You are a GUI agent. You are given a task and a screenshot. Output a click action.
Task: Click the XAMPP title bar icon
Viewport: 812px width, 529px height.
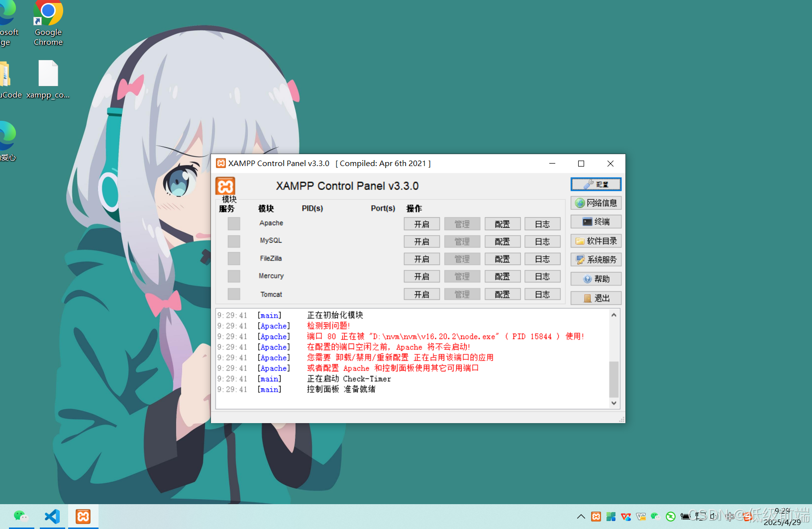click(221, 163)
